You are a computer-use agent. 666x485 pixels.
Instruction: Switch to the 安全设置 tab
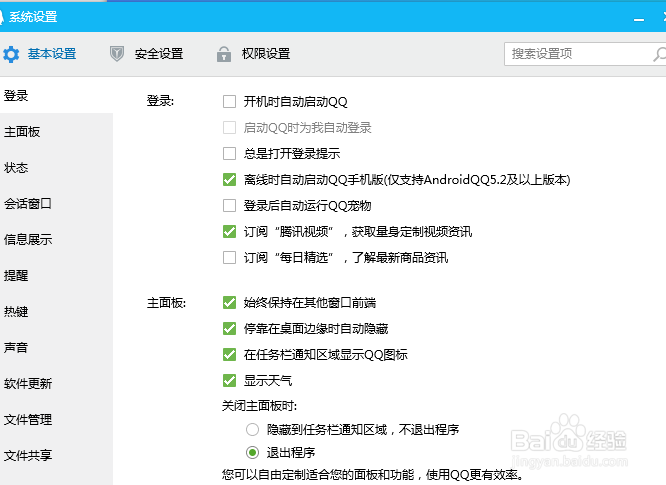coord(159,54)
